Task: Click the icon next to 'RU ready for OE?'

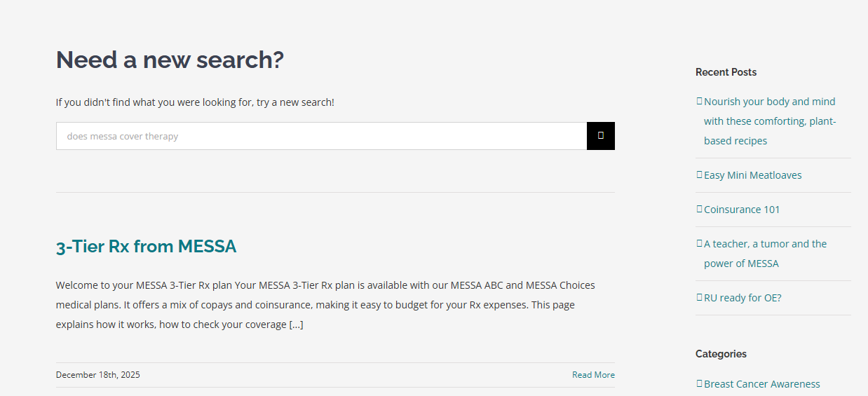Action: click(699, 297)
